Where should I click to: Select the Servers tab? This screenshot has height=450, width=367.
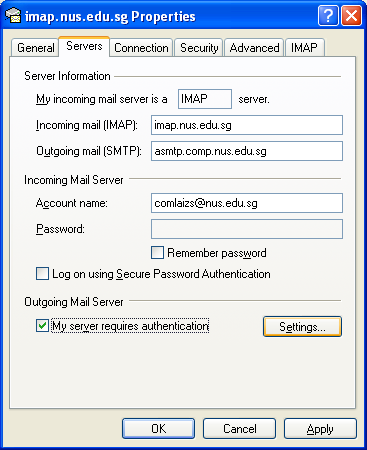click(x=84, y=46)
